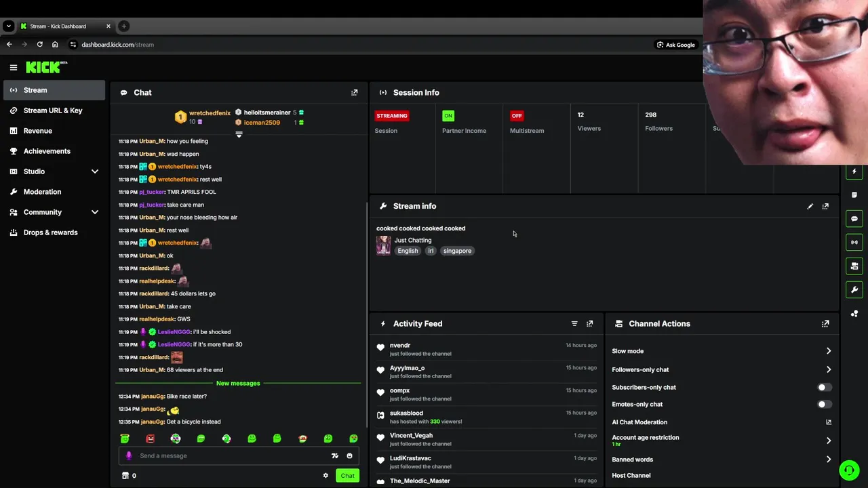This screenshot has width=868, height=488.
Task: Click the Multistream OFF badge
Action: 517,116
